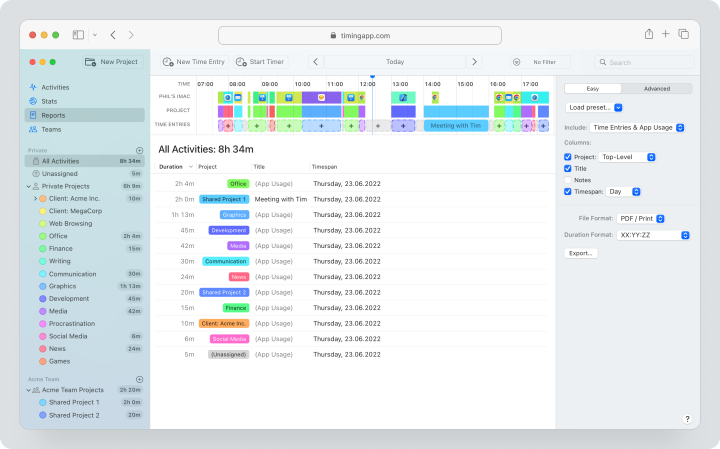Open the File Format PDF / Print dropdown
The width and height of the screenshot is (720, 449).
pos(641,219)
